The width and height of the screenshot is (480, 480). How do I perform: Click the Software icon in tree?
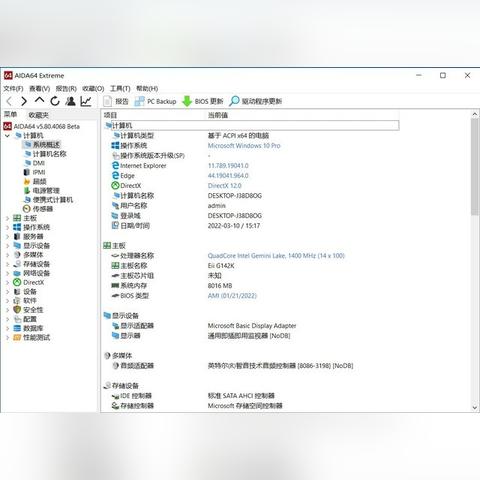point(17,301)
